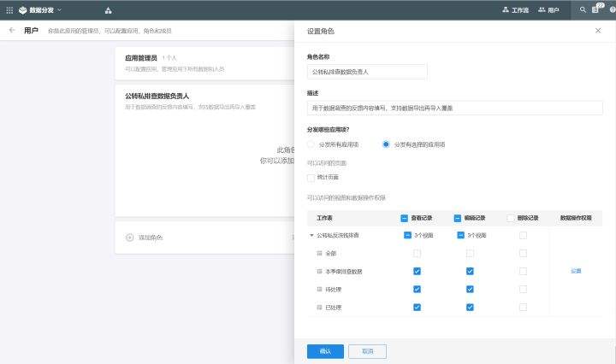Open the search icon in top bar
The width and height of the screenshot is (616, 364).
583,9
